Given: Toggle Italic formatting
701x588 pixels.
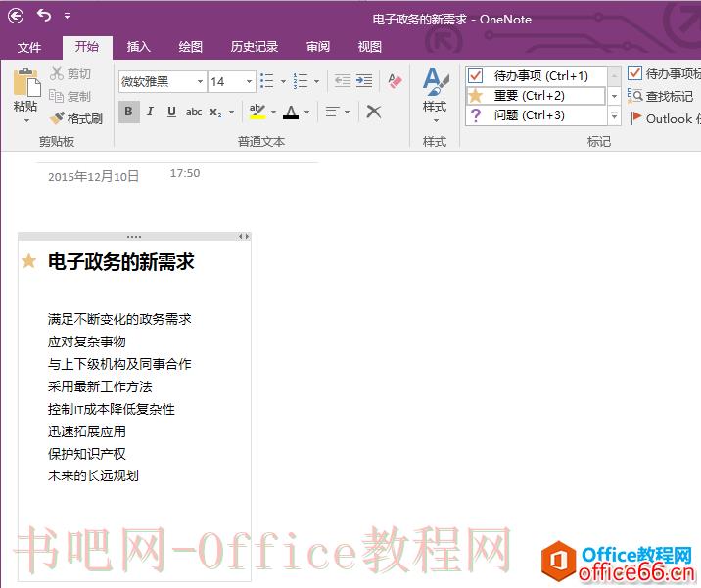Looking at the screenshot, I should click(x=150, y=112).
